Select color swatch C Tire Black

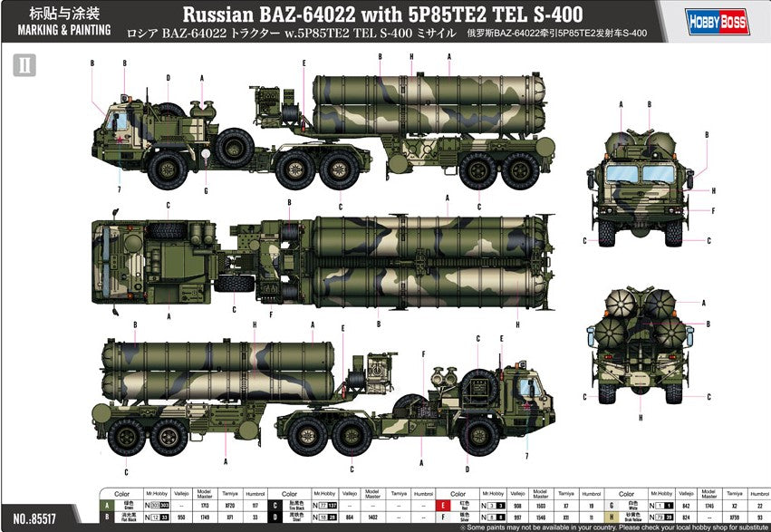(275, 506)
